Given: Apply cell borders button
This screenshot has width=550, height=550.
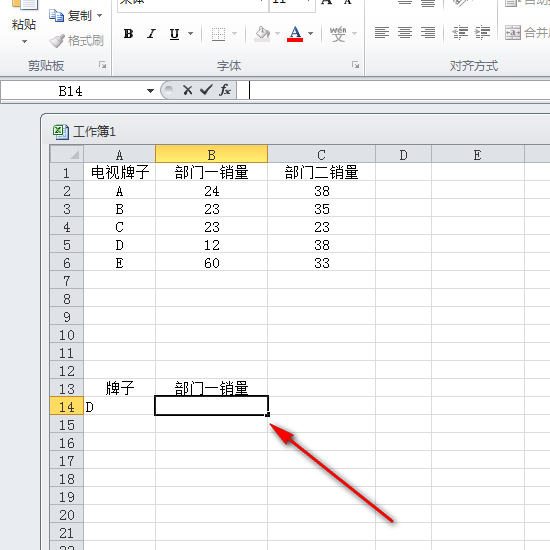Looking at the screenshot, I should pos(218,34).
